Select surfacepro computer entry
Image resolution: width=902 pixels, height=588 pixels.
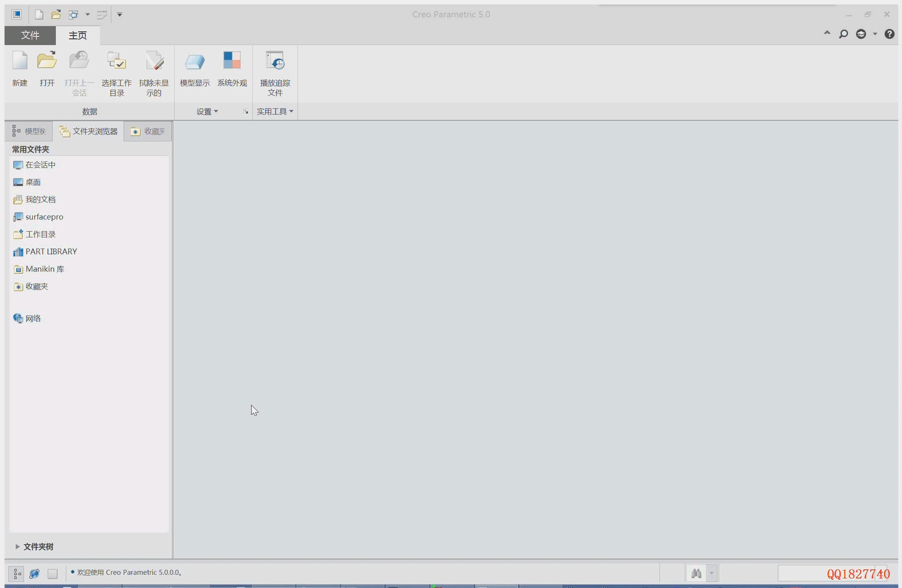(89, 217)
